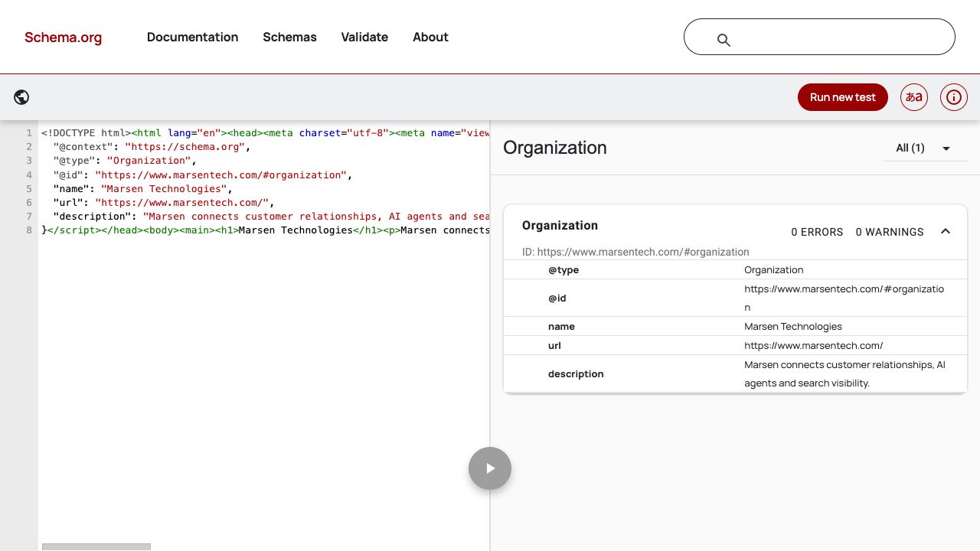Go to the Schema.org home link
Screen dimensions: 980x551
point(63,37)
